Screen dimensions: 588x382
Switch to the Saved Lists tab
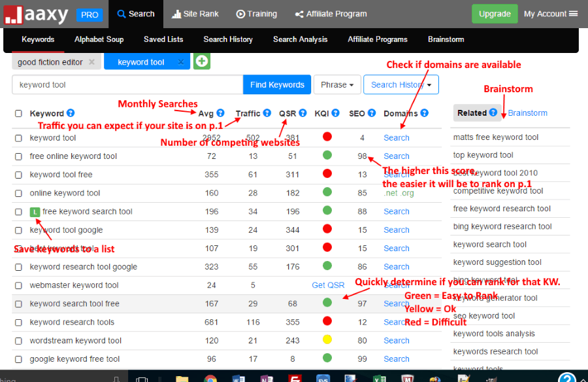click(163, 39)
